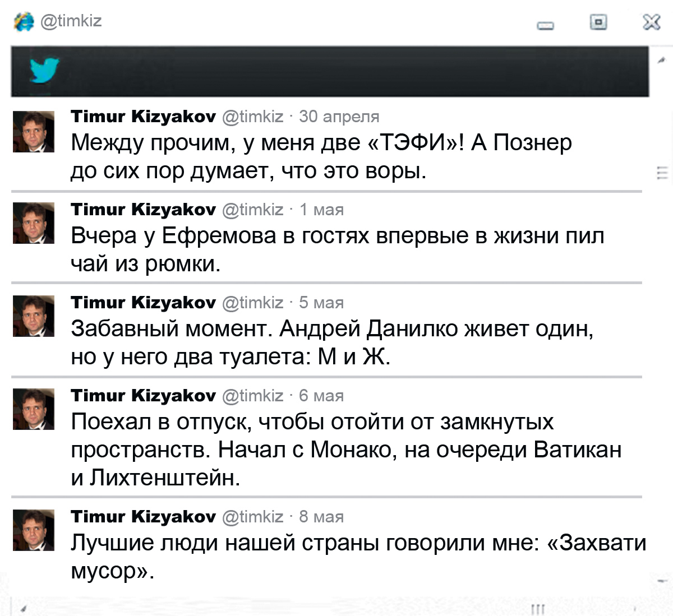Screen dimensions: 673x616
Task: Open avatar on the 8 мая tweet
Action: (x=34, y=530)
